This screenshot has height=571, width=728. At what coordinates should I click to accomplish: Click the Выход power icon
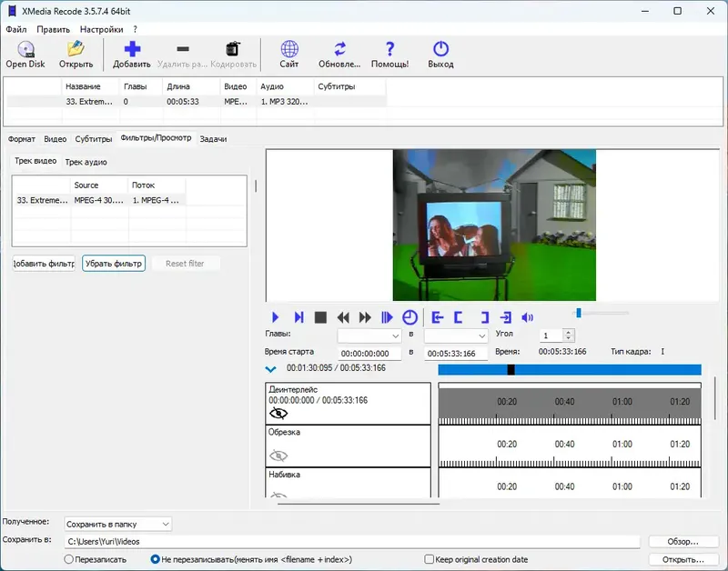[x=440, y=51]
